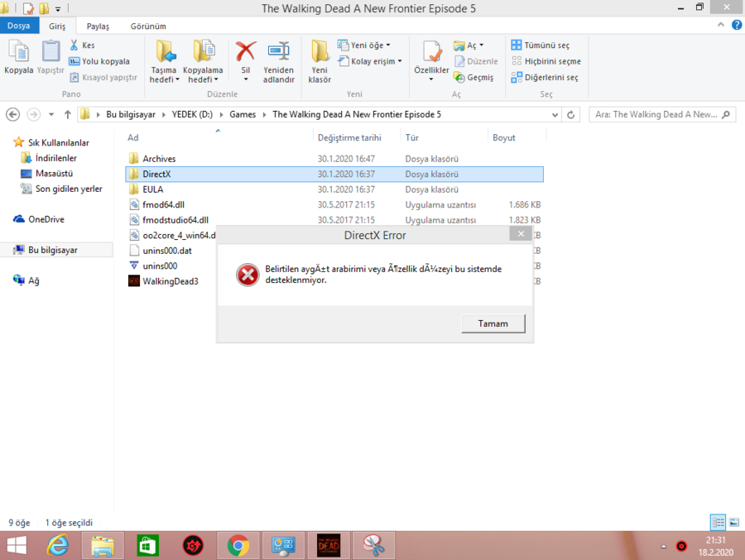Open OneDrive in the navigation pane
Image resolution: width=745 pixels, height=560 pixels.
pyautogui.click(x=46, y=219)
